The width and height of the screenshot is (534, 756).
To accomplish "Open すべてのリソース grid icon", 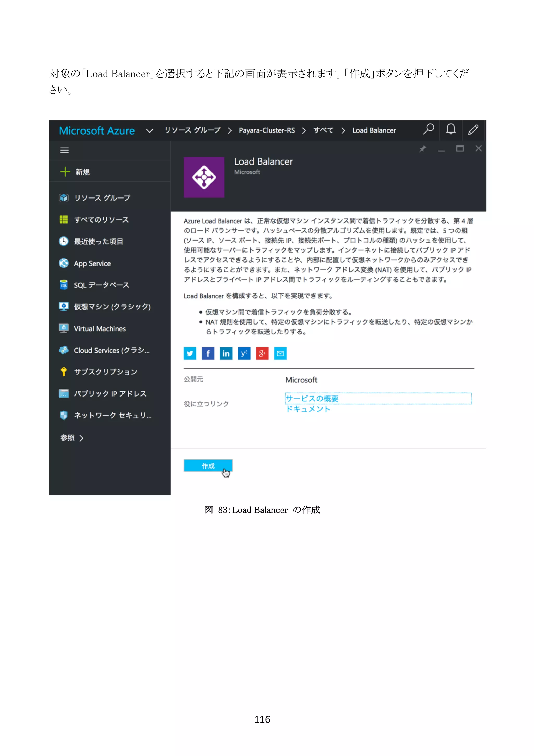I will [64, 220].
